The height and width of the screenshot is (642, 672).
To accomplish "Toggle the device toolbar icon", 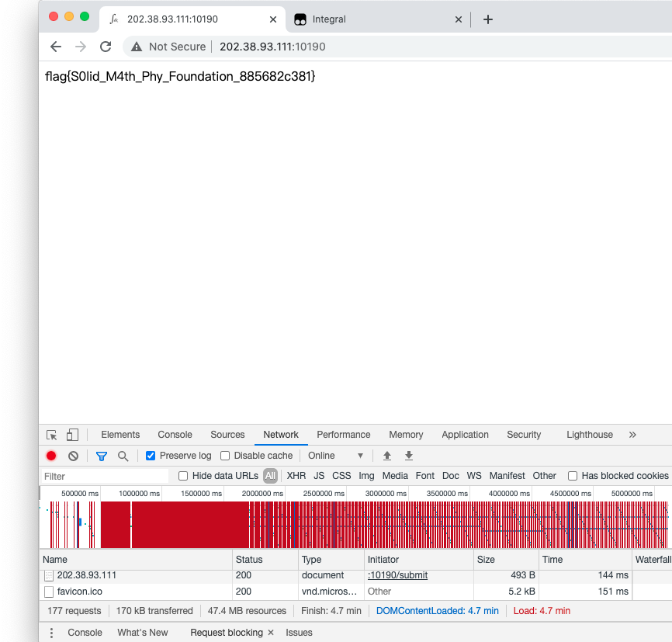I will tap(72, 435).
